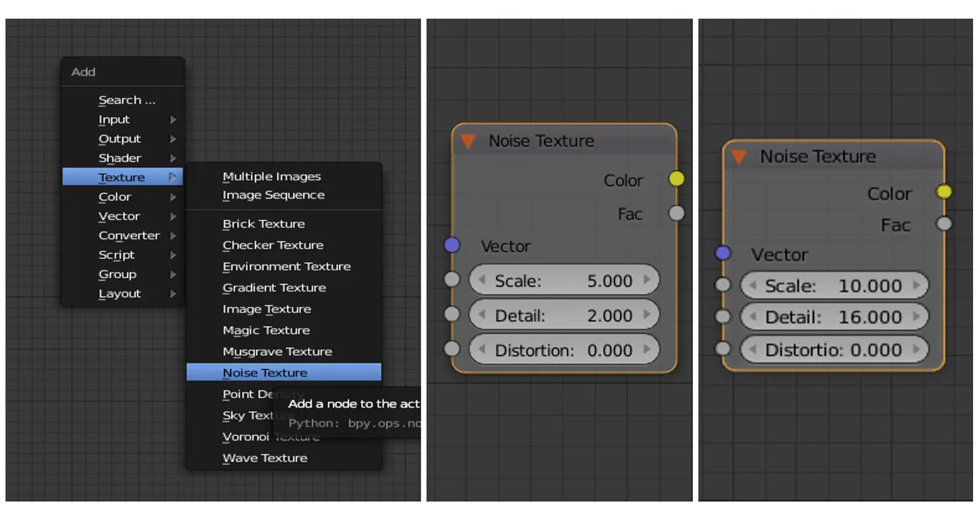Open the Converter submenu
Image resolution: width=980 pixels, height=523 pixels.
[122, 235]
